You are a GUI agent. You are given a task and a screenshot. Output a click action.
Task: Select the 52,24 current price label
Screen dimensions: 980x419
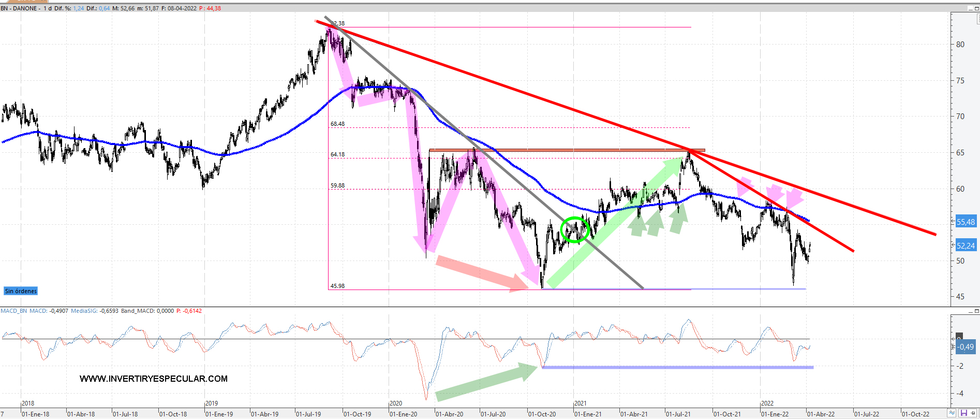966,246
